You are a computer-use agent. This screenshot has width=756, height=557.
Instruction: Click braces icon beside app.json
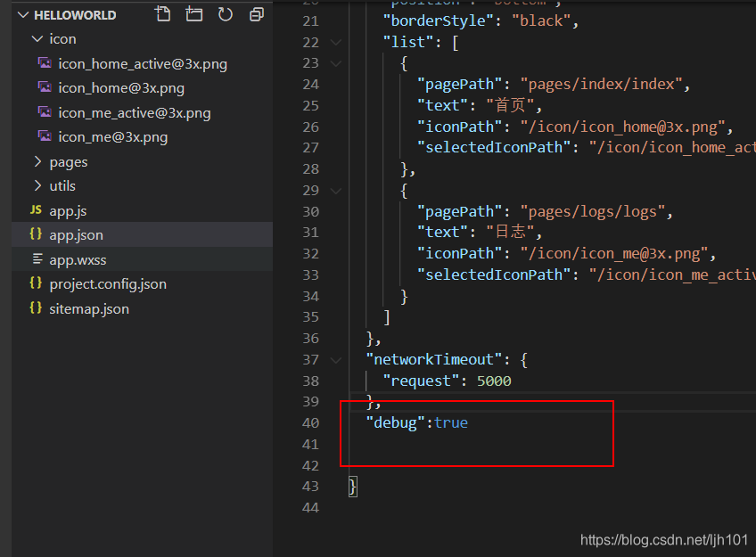click(36, 234)
